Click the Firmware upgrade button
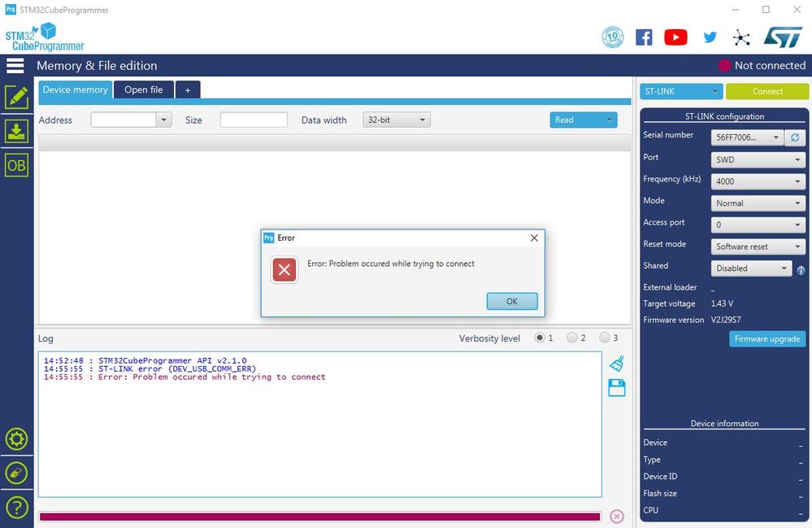The width and height of the screenshot is (812, 528). tap(767, 339)
